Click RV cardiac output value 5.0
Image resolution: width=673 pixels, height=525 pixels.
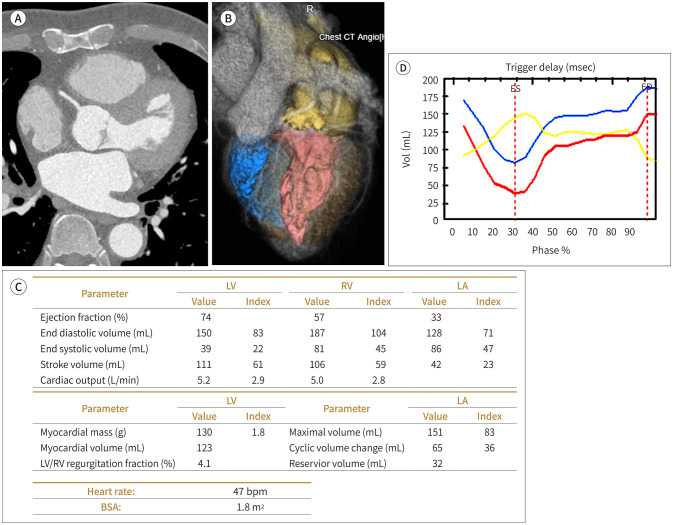[x=317, y=380]
